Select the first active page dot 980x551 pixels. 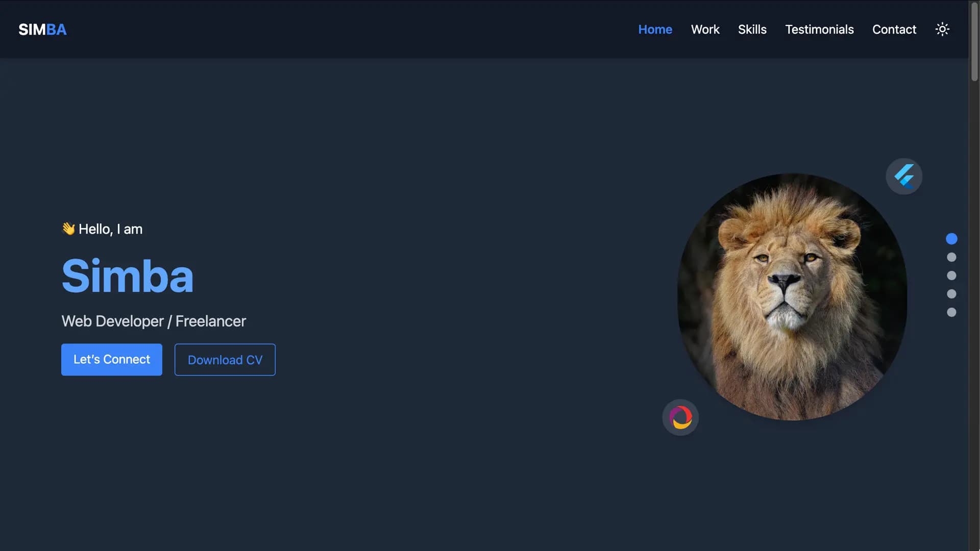(x=951, y=239)
